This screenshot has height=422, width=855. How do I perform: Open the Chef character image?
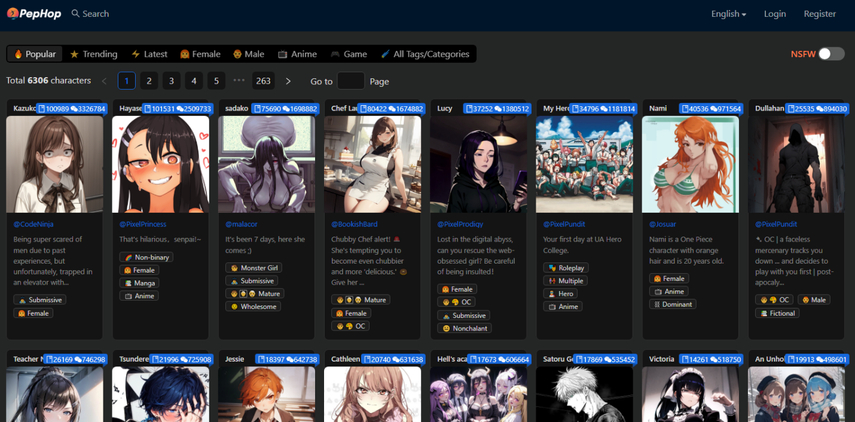[372, 164]
